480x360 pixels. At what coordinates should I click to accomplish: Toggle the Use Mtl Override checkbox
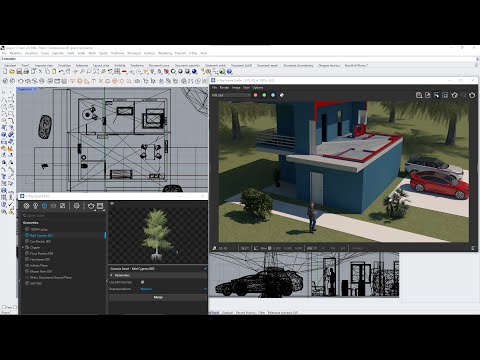(142, 282)
